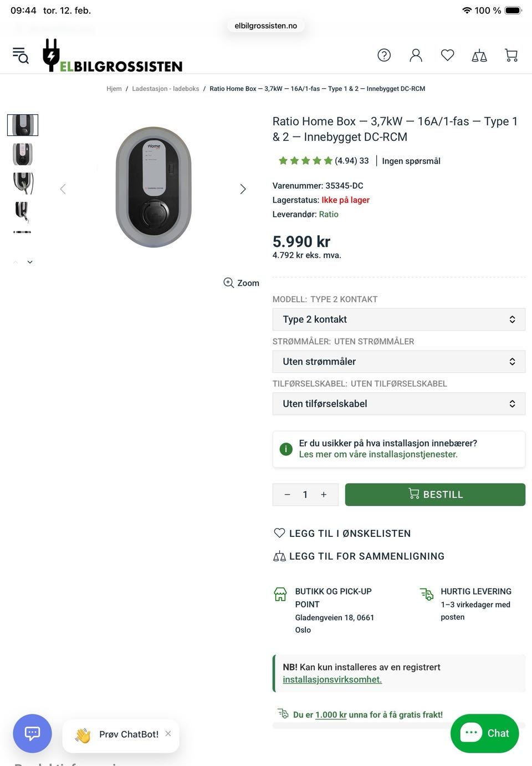Show next product image arrow
The width and height of the screenshot is (532, 766).
243,189
